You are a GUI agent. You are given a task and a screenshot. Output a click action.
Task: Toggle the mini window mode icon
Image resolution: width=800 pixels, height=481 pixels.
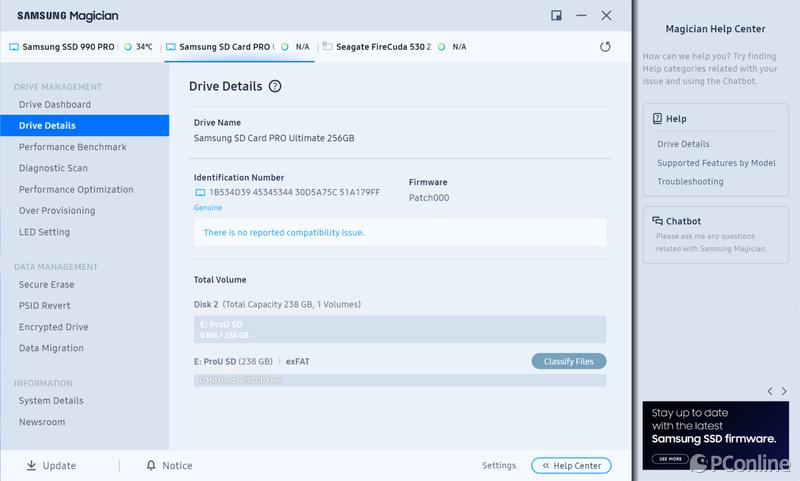[x=556, y=16]
